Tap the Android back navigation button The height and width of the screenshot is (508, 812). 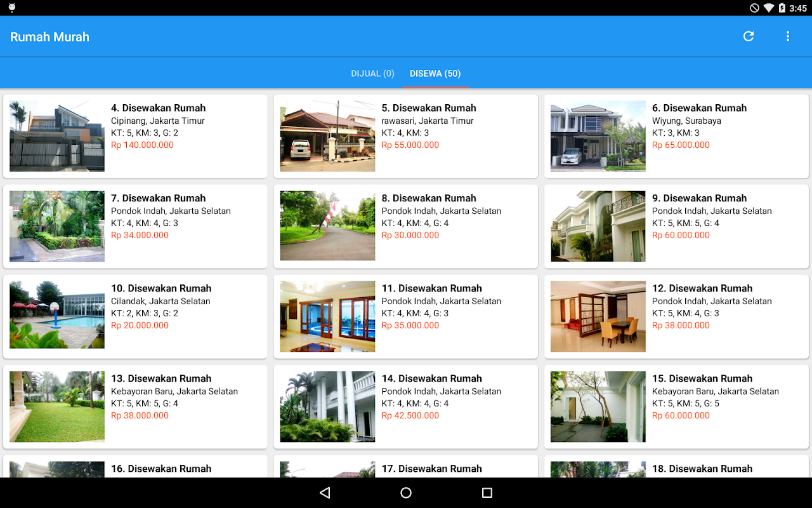pos(325,493)
